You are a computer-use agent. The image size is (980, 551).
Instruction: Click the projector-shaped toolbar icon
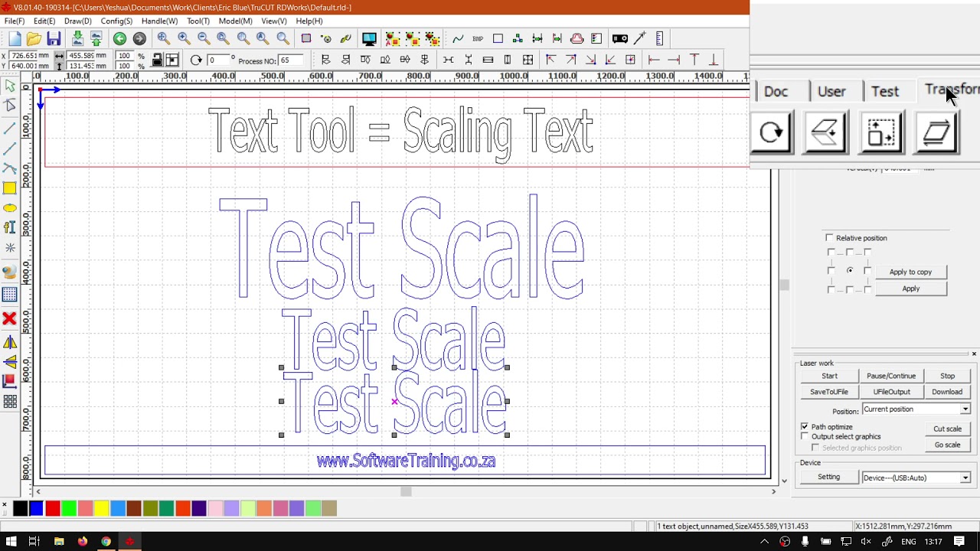tap(620, 39)
